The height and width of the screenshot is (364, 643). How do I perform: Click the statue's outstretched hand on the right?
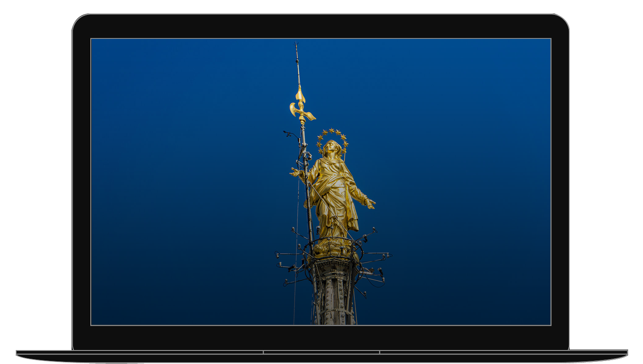pos(370,203)
